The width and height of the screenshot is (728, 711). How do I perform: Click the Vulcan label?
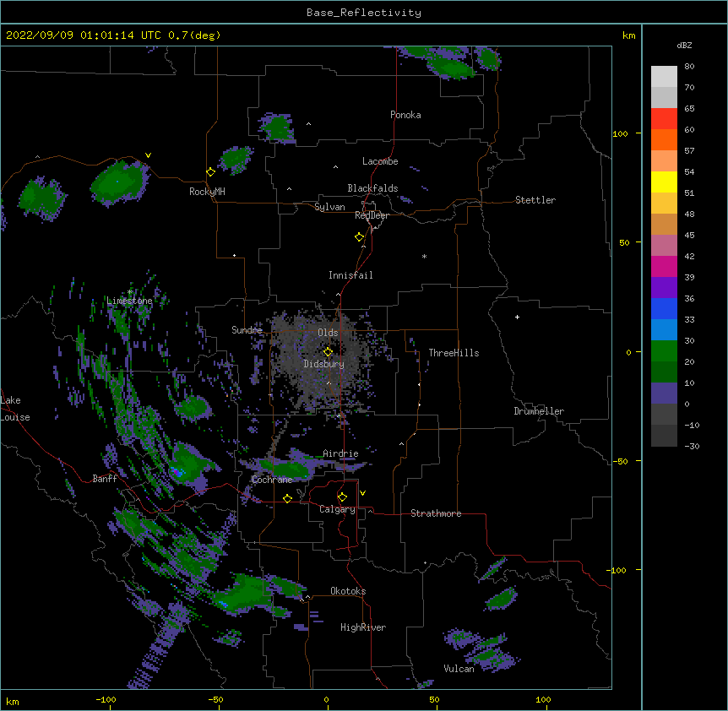click(x=459, y=669)
